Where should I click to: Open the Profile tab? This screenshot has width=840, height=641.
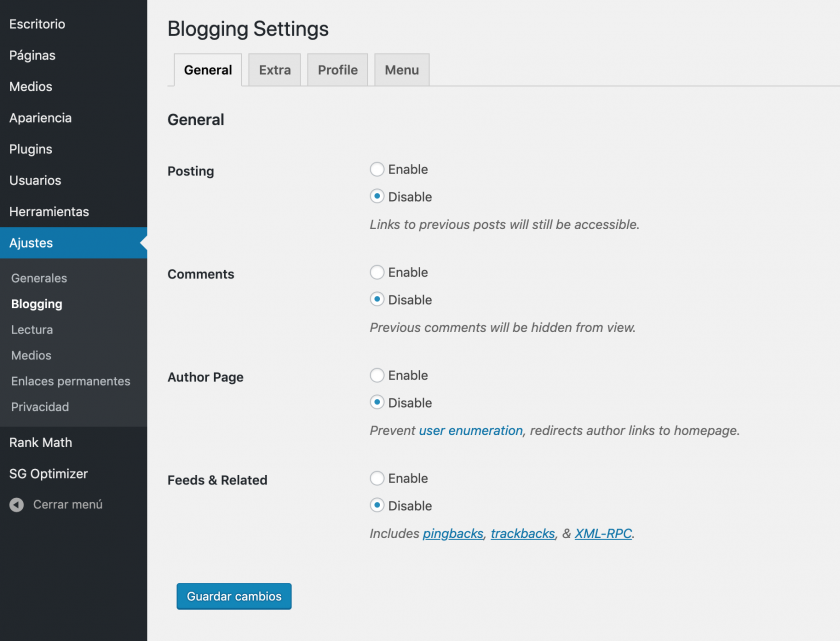(337, 70)
